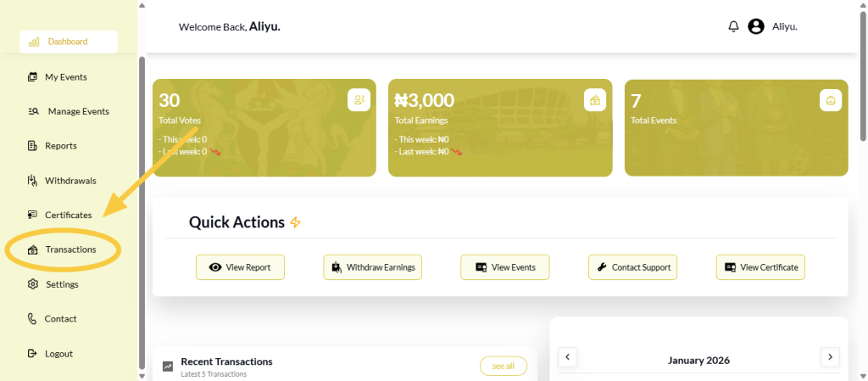Image resolution: width=868 pixels, height=381 pixels.
Task: Select Transactions in the sidebar
Action: click(70, 249)
